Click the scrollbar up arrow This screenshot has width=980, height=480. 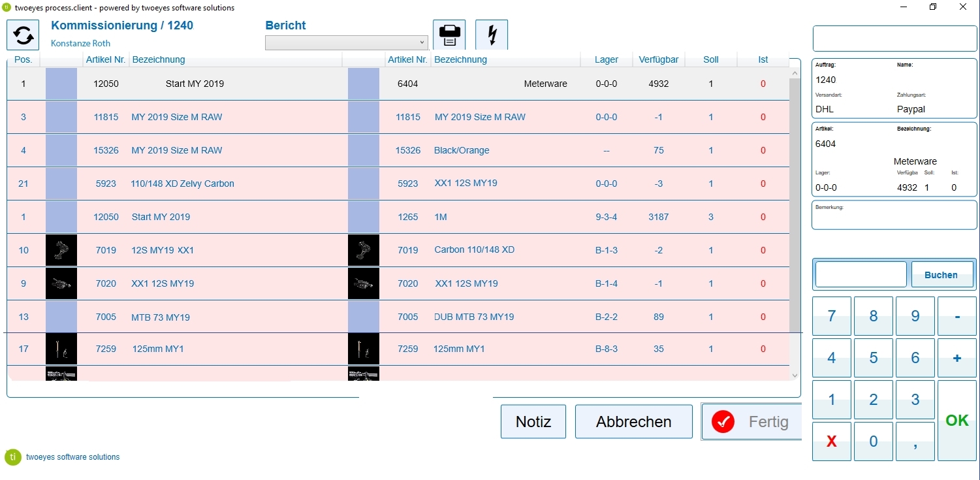(794, 72)
